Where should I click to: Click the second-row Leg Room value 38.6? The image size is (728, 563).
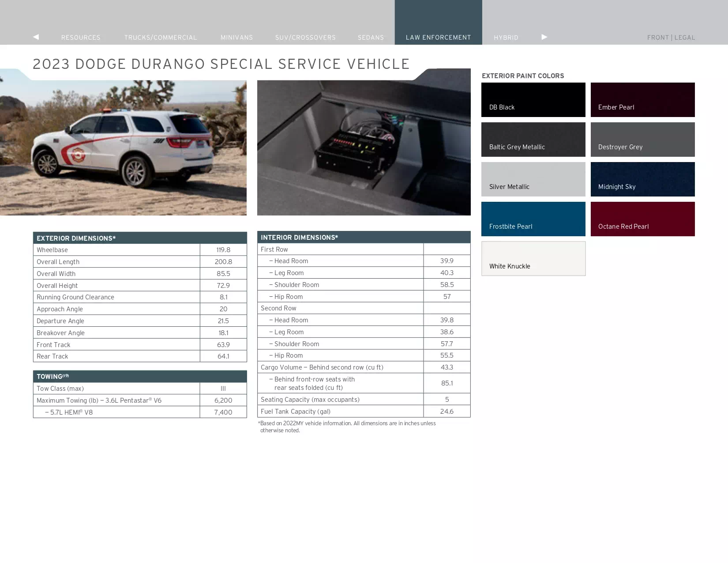(447, 332)
